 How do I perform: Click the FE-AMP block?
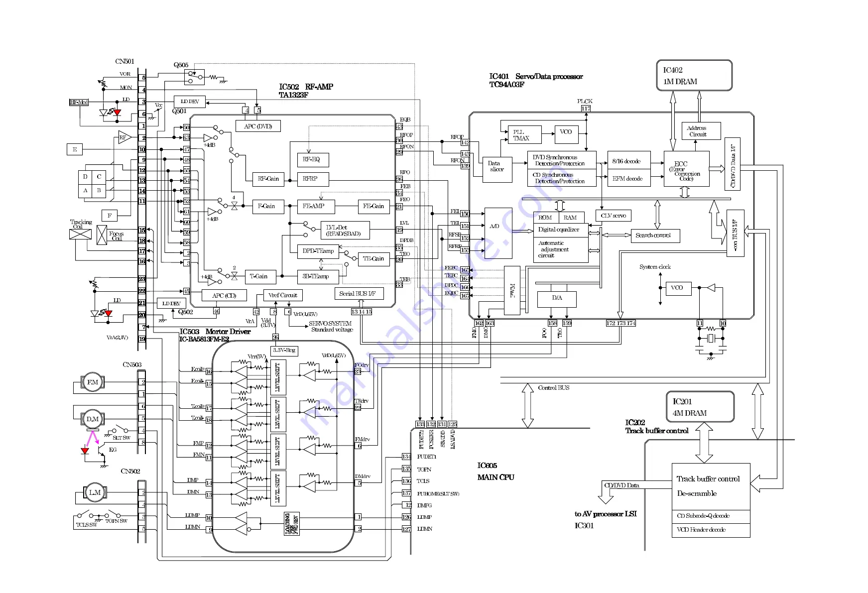click(316, 206)
